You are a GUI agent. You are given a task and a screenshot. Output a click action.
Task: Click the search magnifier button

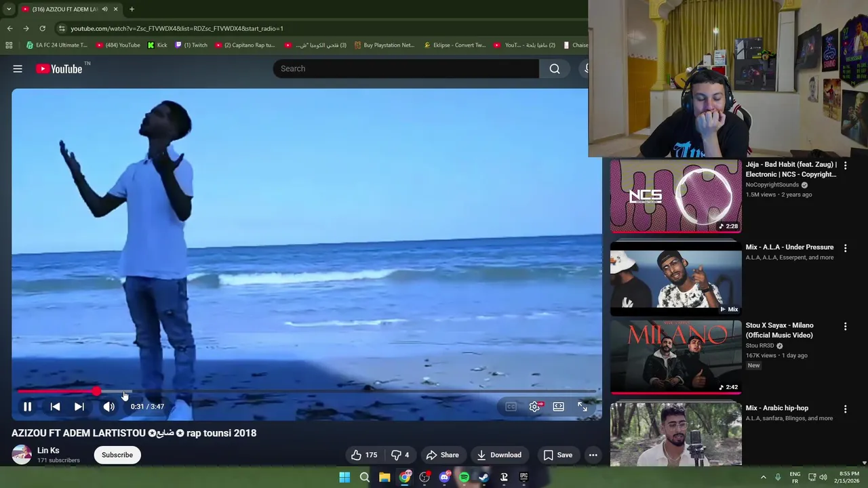coord(555,68)
